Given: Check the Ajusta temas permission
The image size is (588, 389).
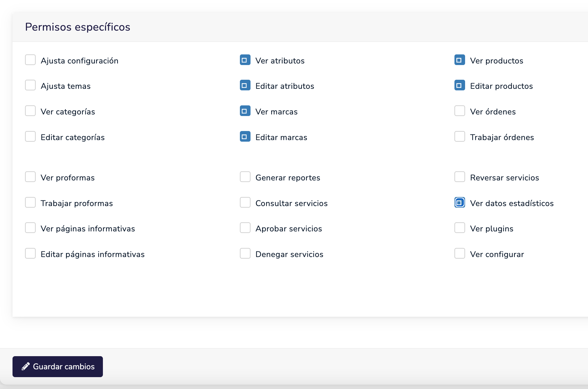Looking at the screenshot, I should (x=30, y=85).
